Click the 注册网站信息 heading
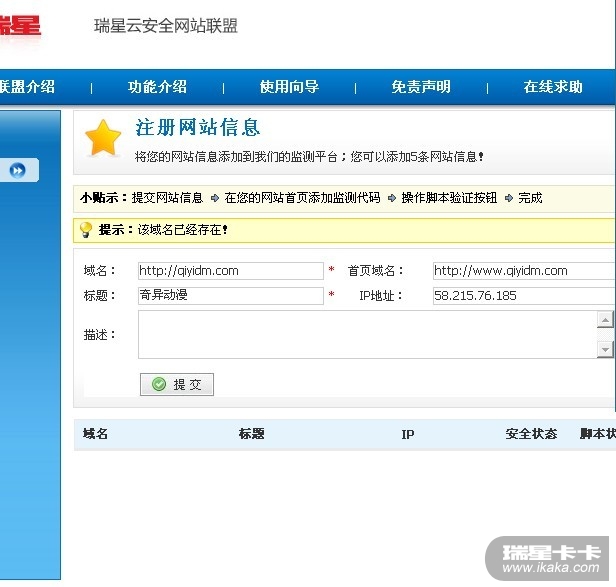The height and width of the screenshot is (587, 616). 198,127
